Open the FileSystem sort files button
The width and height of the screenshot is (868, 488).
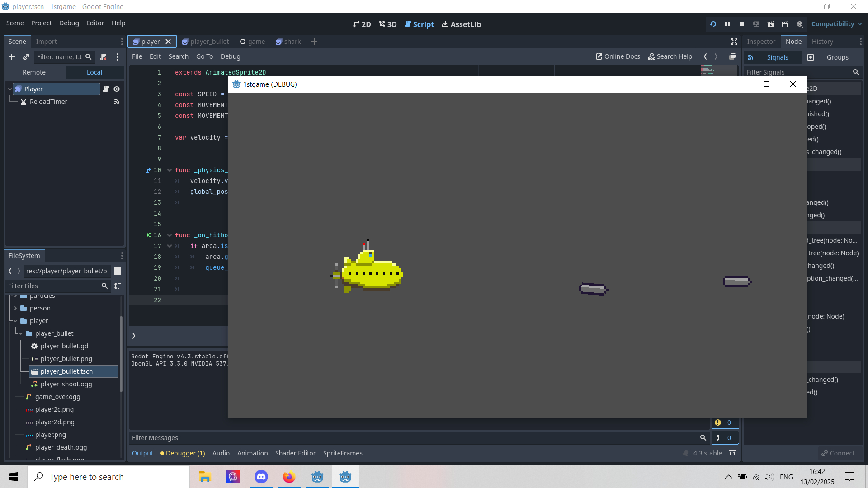(118, 286)
